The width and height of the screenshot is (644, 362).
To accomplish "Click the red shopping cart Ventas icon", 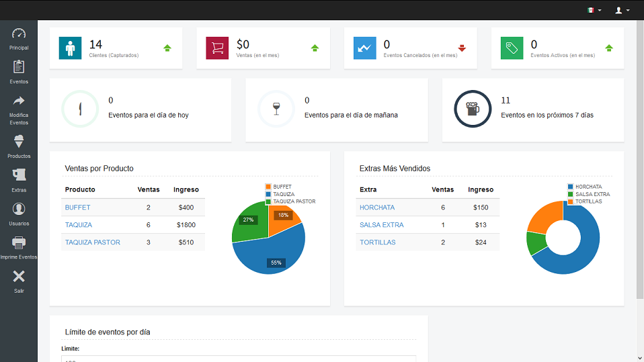I will (217, 48).
